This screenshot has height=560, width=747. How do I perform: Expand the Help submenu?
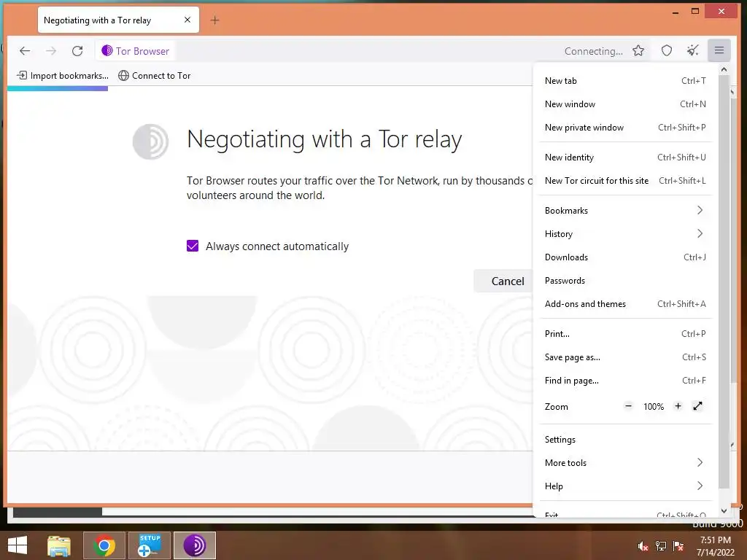625,486
